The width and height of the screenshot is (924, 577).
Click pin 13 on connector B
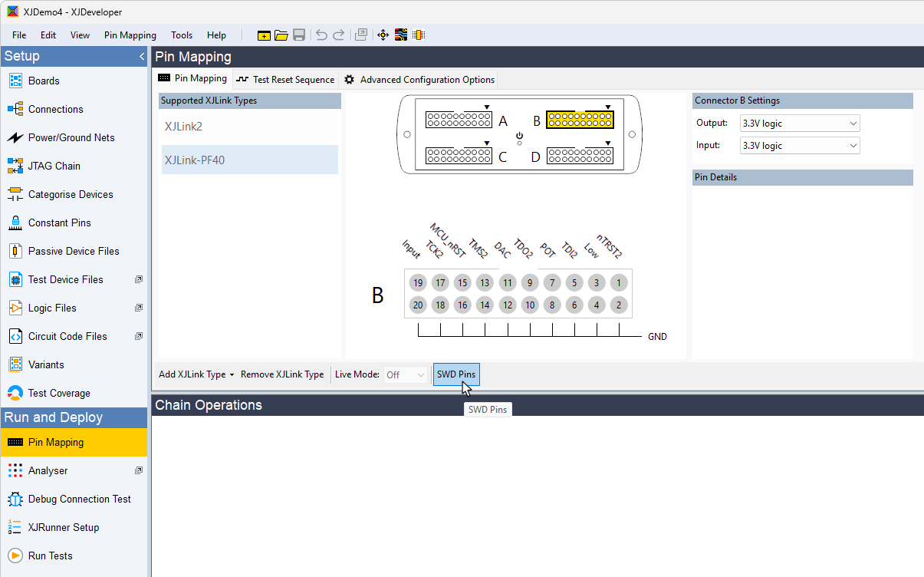485,283
